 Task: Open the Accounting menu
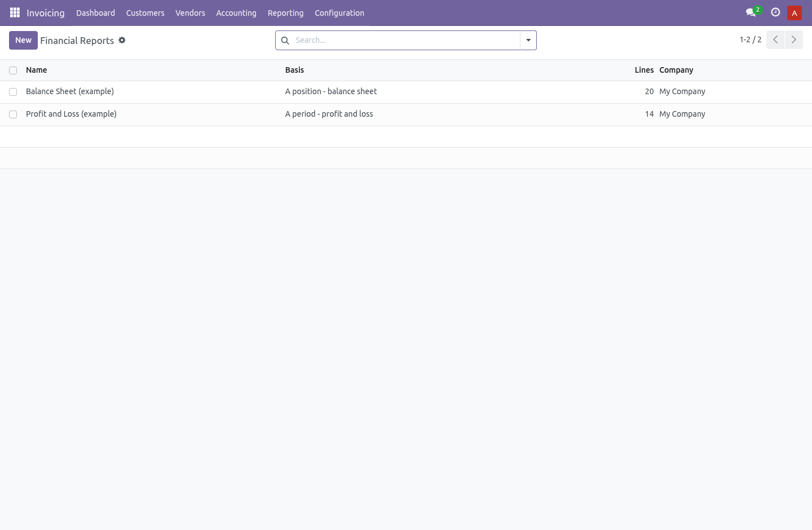point(236,12)
